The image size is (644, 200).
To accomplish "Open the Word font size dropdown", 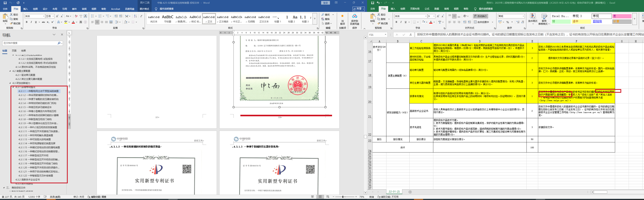I will tap(53, 16).
